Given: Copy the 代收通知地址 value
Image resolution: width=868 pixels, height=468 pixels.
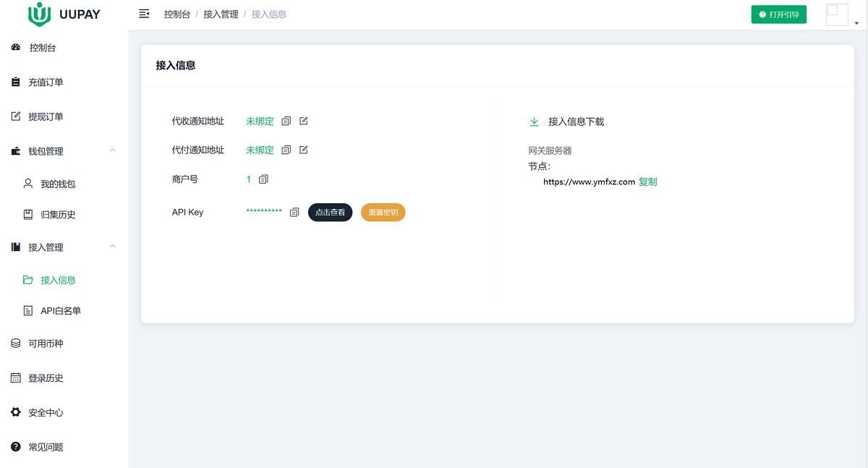Looking at the screenshot, I should (x=286, y=121).
